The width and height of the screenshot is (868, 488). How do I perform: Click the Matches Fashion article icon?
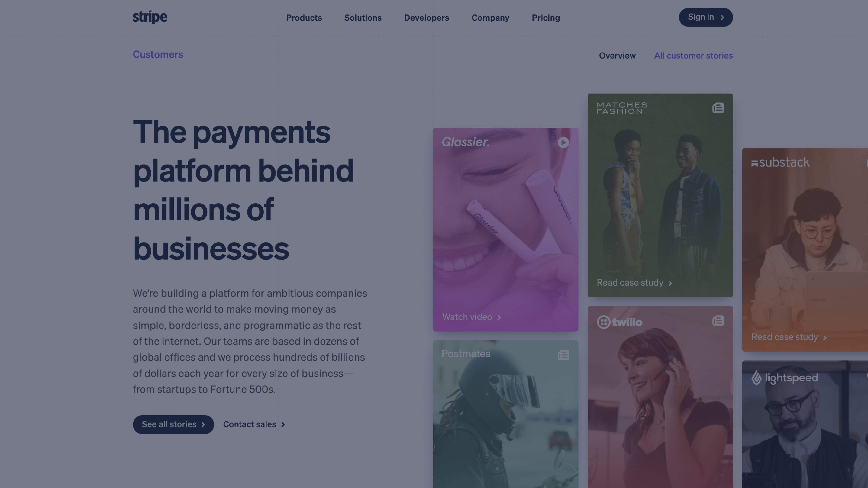pyautogui.click(x=718, y=108)
